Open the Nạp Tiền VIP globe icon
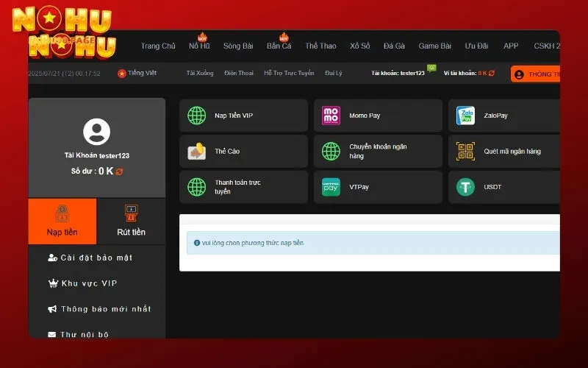588x368 pixels. pos(196,116)
